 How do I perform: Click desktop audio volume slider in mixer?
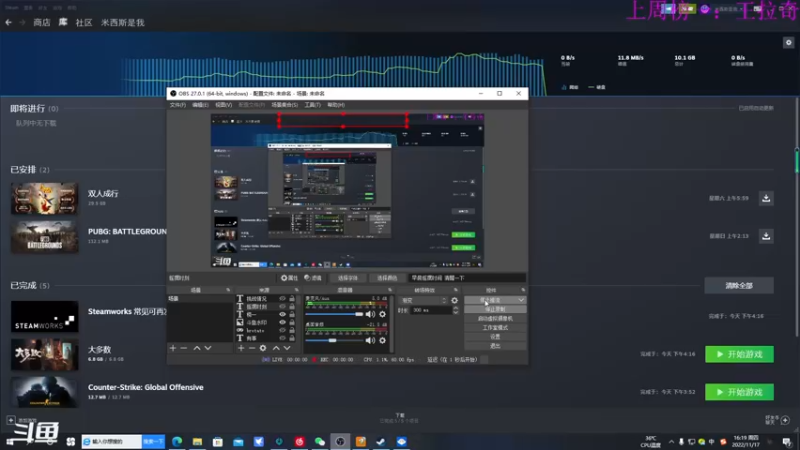click(334, 340)
